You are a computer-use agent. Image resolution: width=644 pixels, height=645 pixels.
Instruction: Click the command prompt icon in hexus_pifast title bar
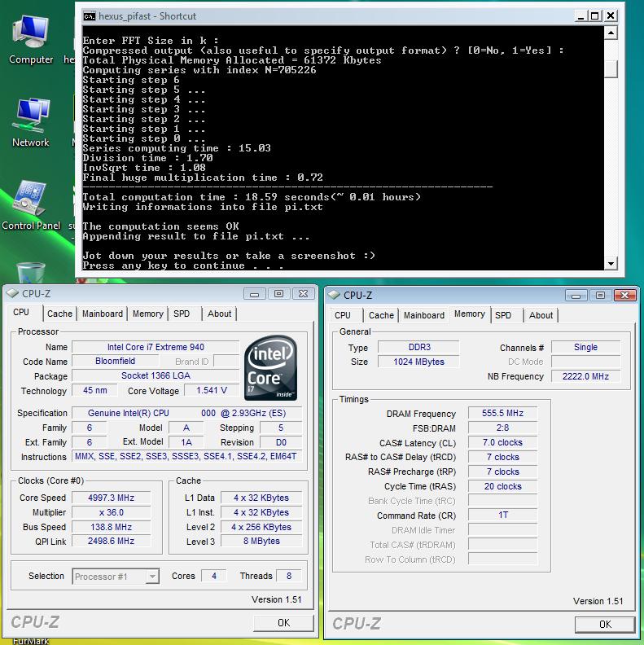90,16
